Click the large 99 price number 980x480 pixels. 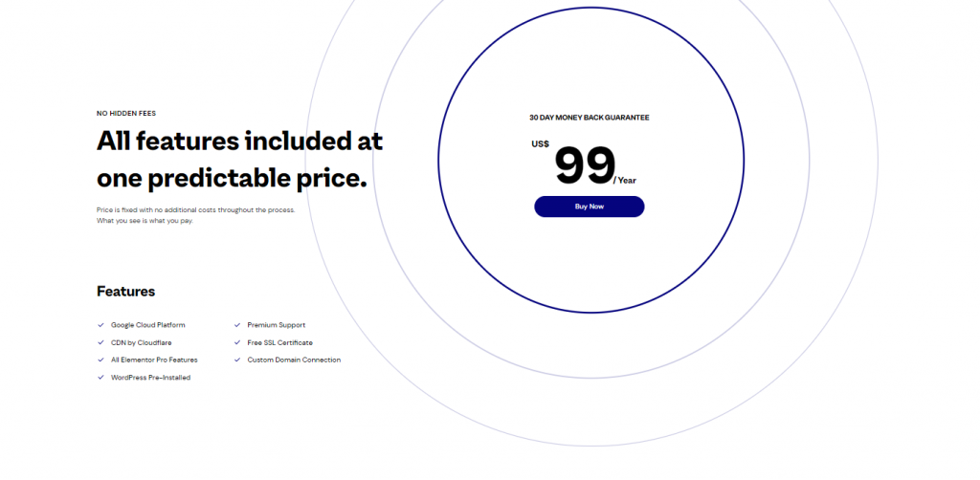(585, 165)
